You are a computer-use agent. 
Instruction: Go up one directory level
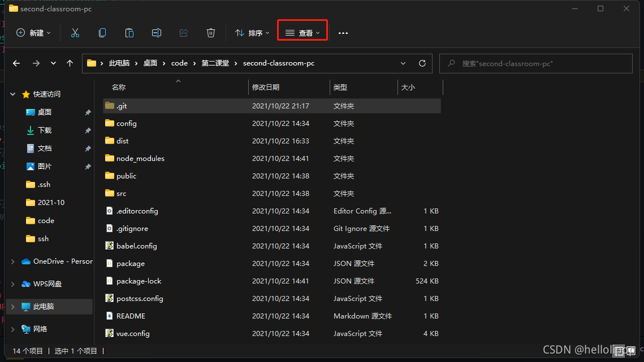pos(70,63)
